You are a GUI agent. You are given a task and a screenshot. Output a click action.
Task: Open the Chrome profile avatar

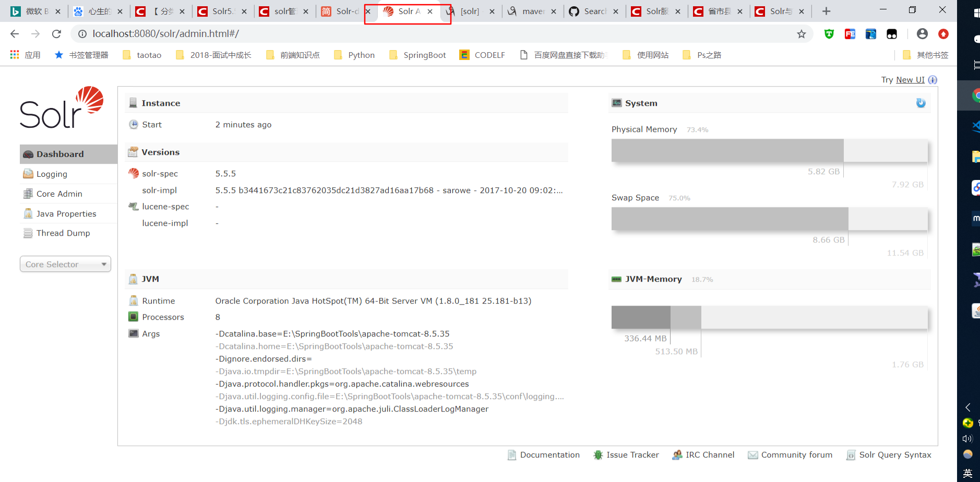[922, 34]
